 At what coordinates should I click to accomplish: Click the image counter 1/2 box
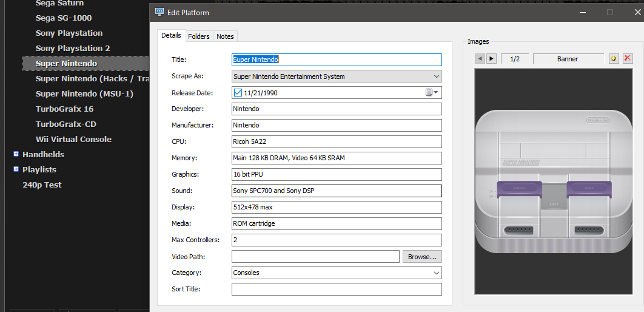(515, 59)
